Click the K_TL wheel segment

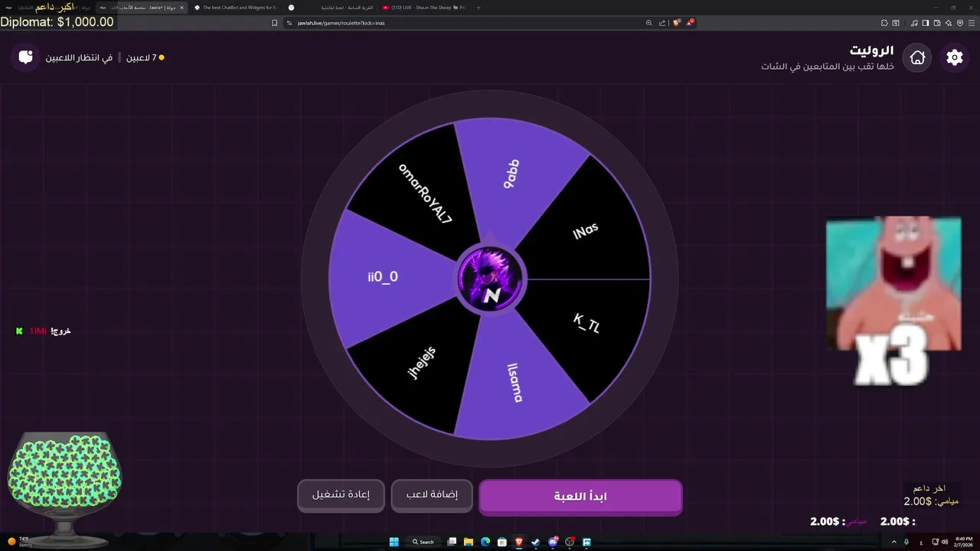pyautogui.click(x=586, y=323)
